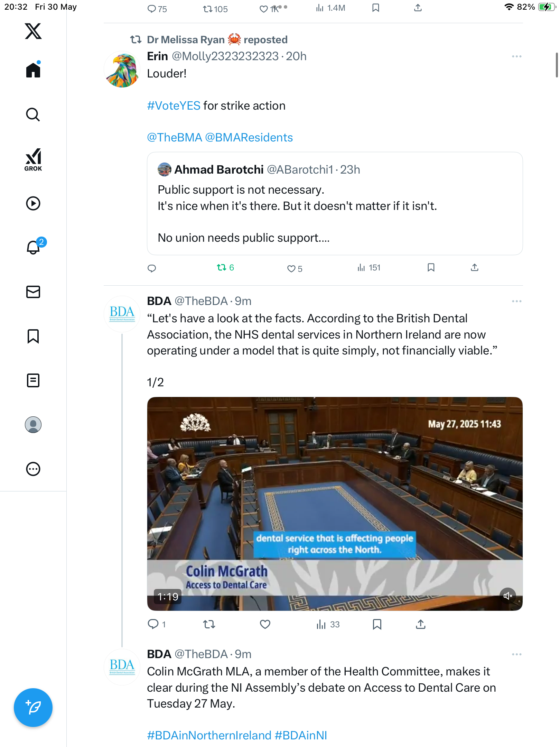This screenshot has height=747, width=560.
Task: Open Bookmarks in sidebar
Action: (x=33, y=336)
